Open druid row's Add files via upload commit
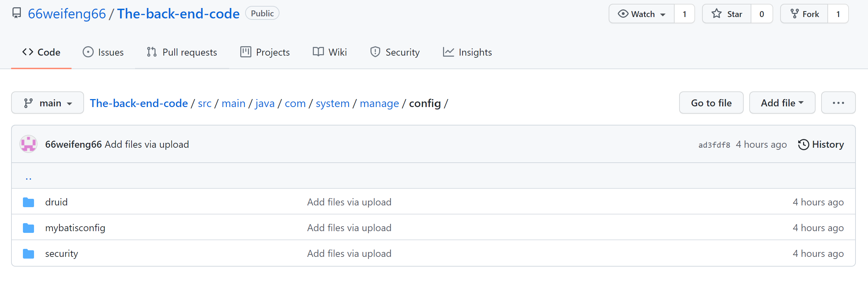The width and height of the screenshot is (868, 301). [x=349, y=202]
